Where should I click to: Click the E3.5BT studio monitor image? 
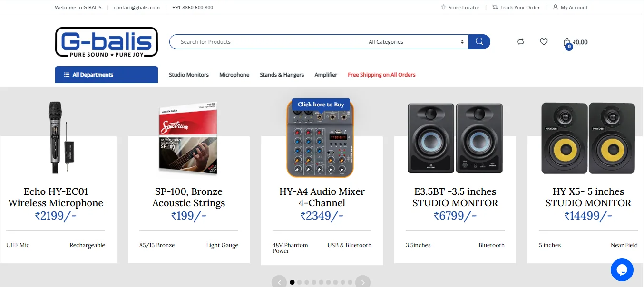click(x=455, y=138)
